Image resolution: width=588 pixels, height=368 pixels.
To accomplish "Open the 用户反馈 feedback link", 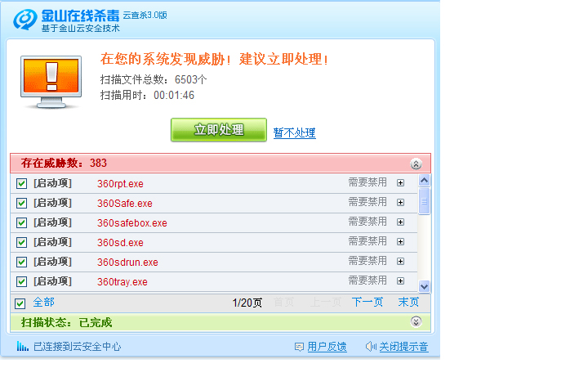I will click(x=327, y=347).
